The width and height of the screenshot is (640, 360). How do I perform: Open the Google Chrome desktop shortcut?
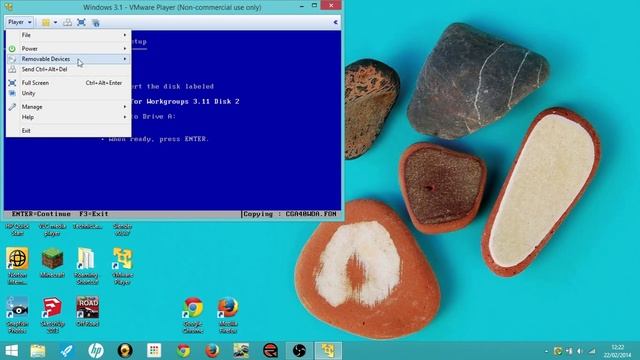tap(193, 315)
